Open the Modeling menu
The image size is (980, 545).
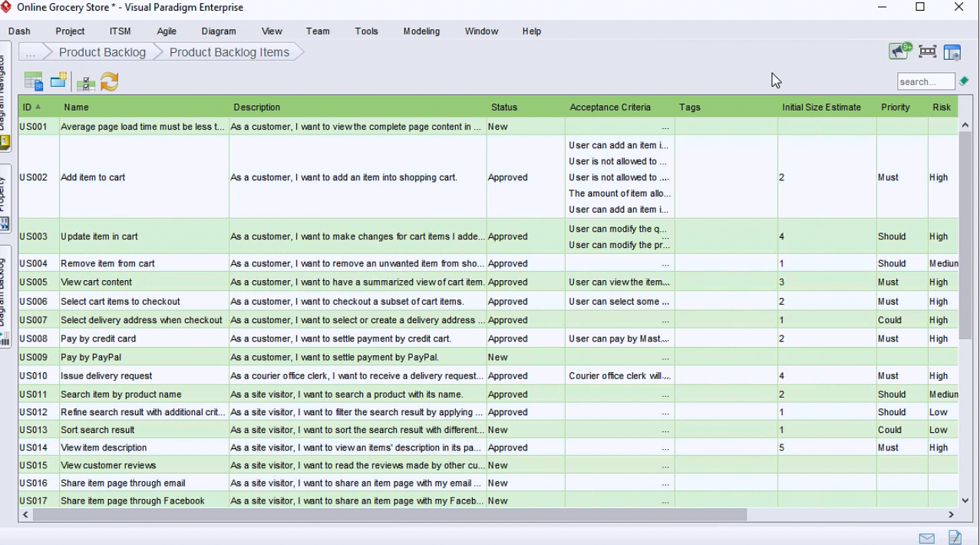coord(421,31)
